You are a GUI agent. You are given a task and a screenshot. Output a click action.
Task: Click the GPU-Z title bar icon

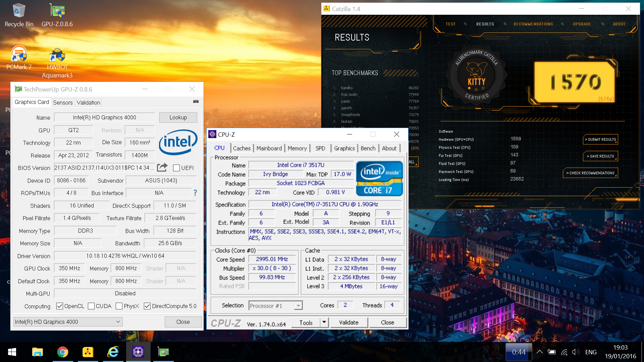(x=18, y=89)
